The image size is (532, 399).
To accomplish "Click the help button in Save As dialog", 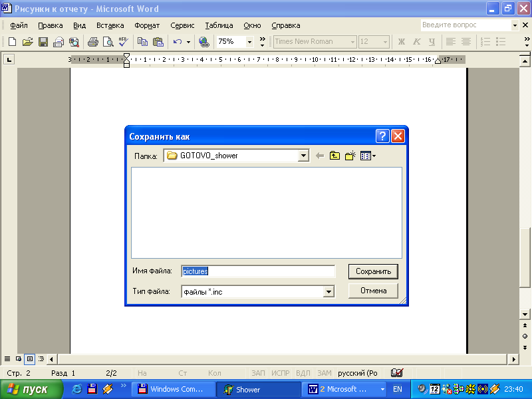I will pyautogui.click(x=382, y=136).
